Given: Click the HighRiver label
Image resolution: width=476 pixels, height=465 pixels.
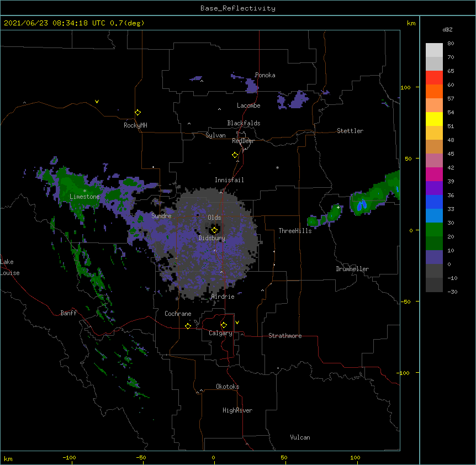Looking at the screenshot, I should (x=237, y=410).
